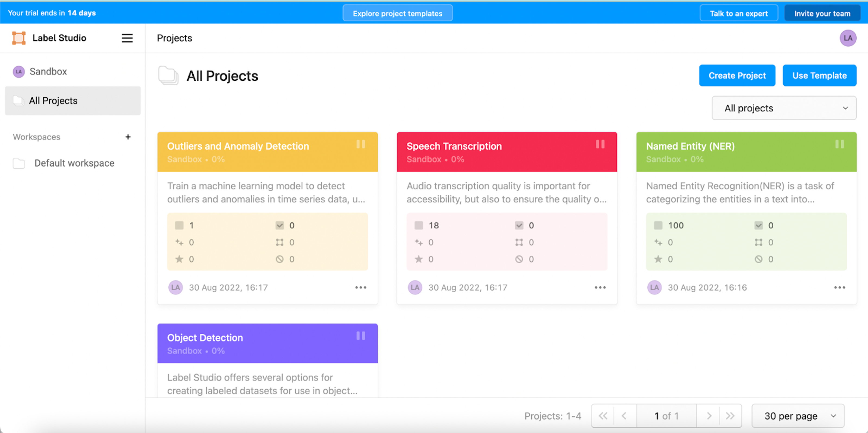Go to the next page arrow
This screenshot has height=433, width=868.
coord(709,416)
